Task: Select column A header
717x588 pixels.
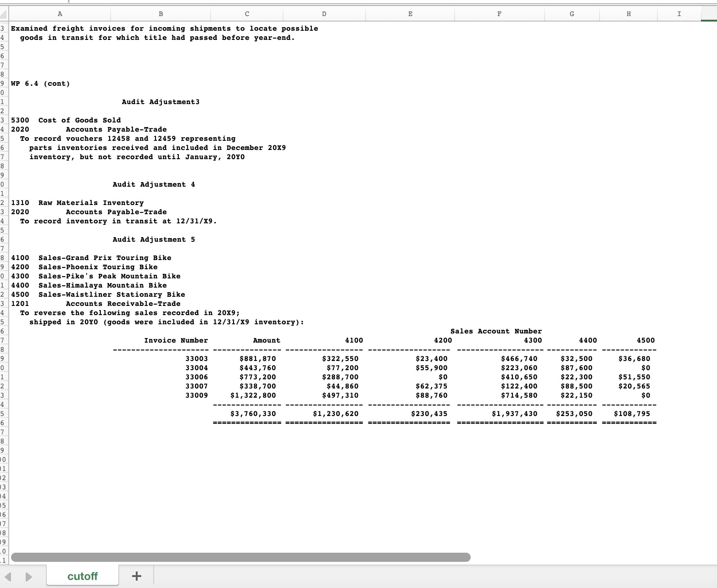Action: 60,13
